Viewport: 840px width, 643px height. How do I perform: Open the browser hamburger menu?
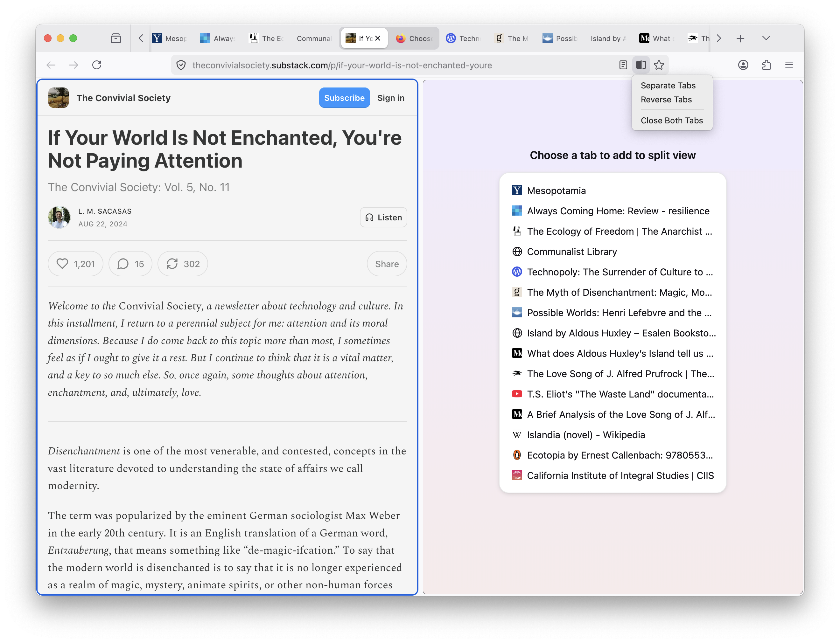789,65
